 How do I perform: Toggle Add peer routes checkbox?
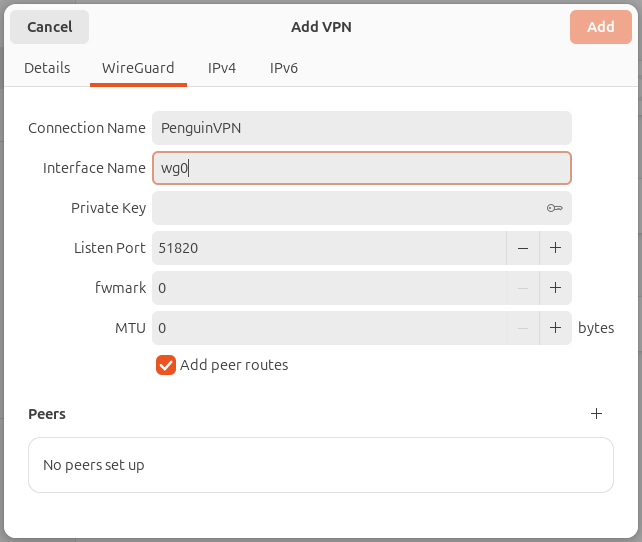coord(166,365)
